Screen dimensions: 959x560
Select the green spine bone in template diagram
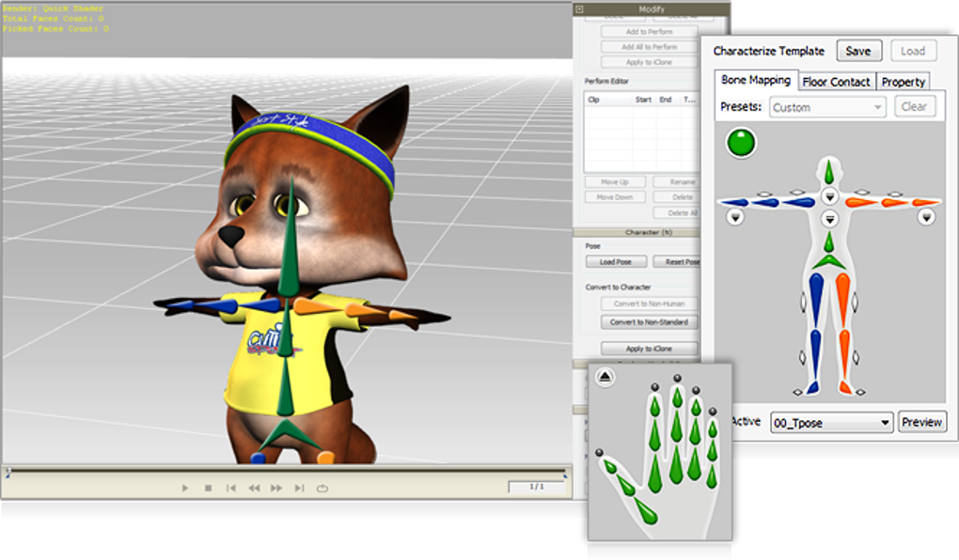829,242
